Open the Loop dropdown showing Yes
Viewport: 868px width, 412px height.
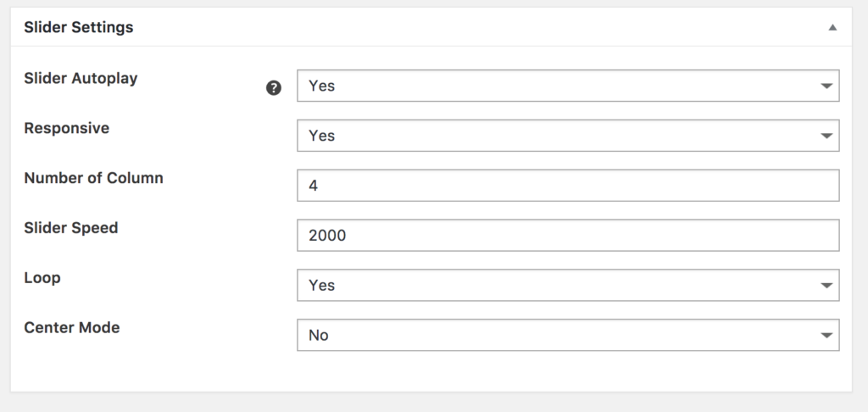pyautogui.click(x=568, y=285)
